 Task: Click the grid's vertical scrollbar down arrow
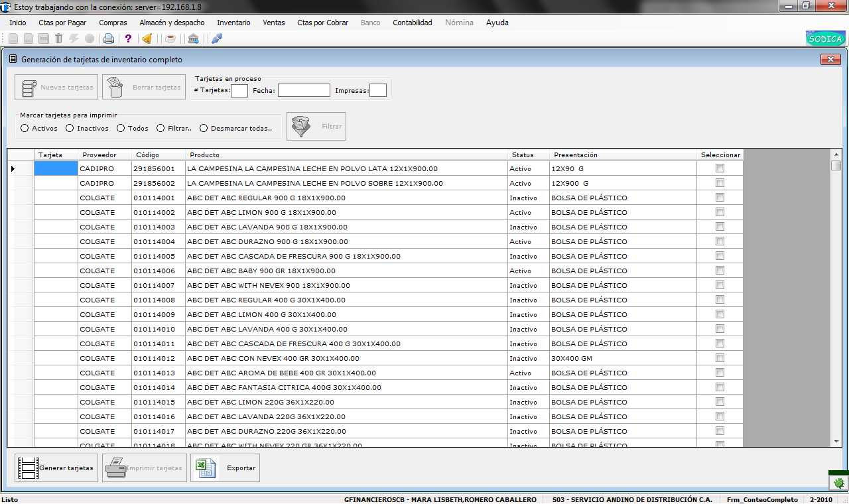coord(836,442)
